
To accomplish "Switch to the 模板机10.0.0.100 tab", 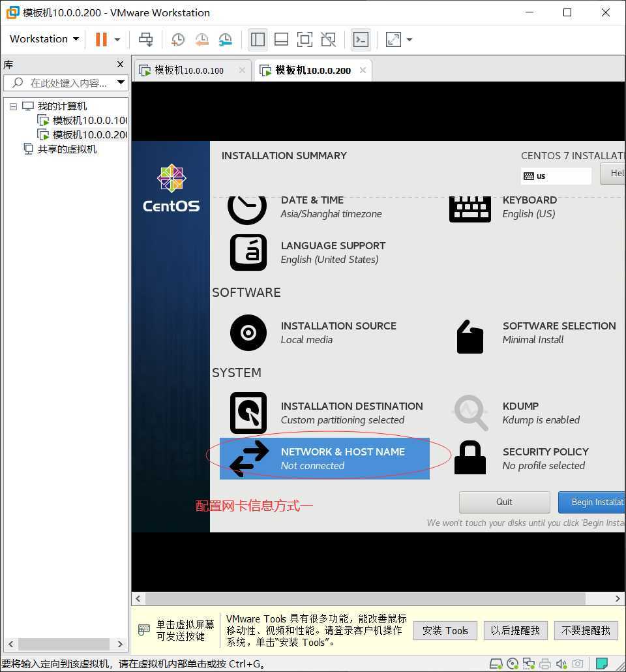I will click(188, 70).
